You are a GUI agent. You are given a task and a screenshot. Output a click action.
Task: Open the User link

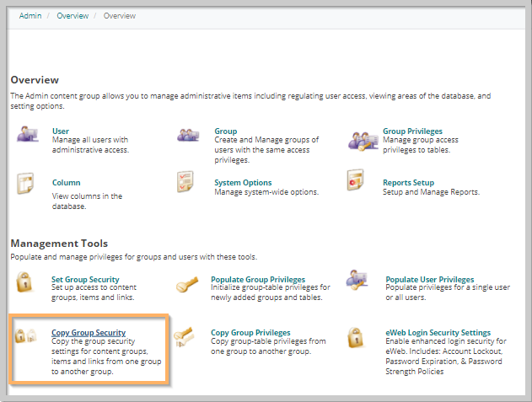61,131
